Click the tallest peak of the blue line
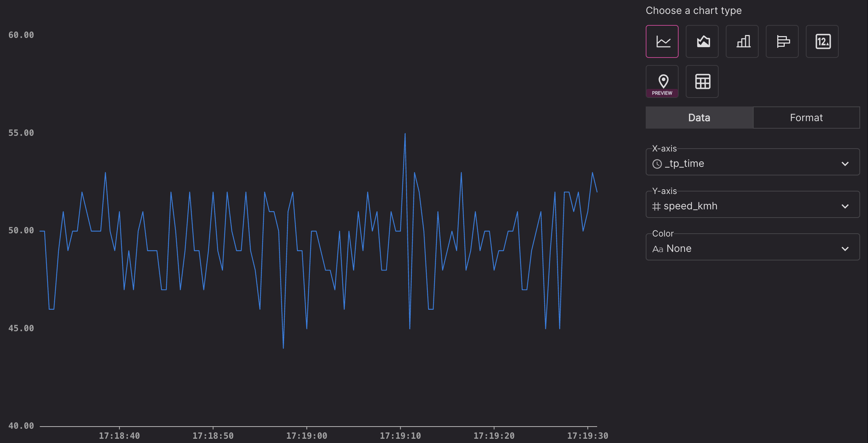868x443 pixels. (x=405, y=134)
